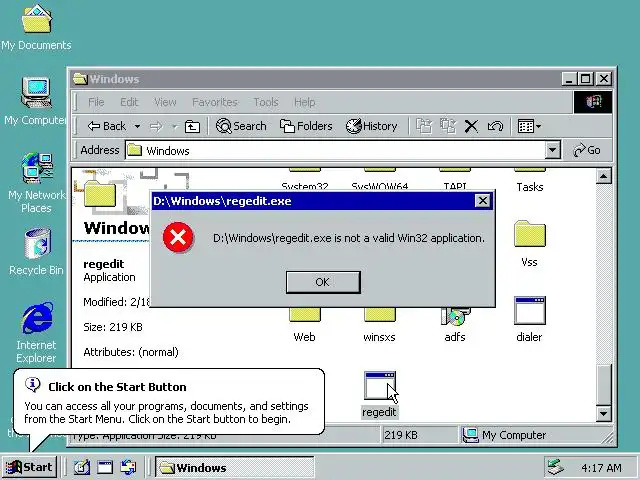Screen dimensions: 640x480
Task: Open the Views dropdown button
Action: [529, 127]
